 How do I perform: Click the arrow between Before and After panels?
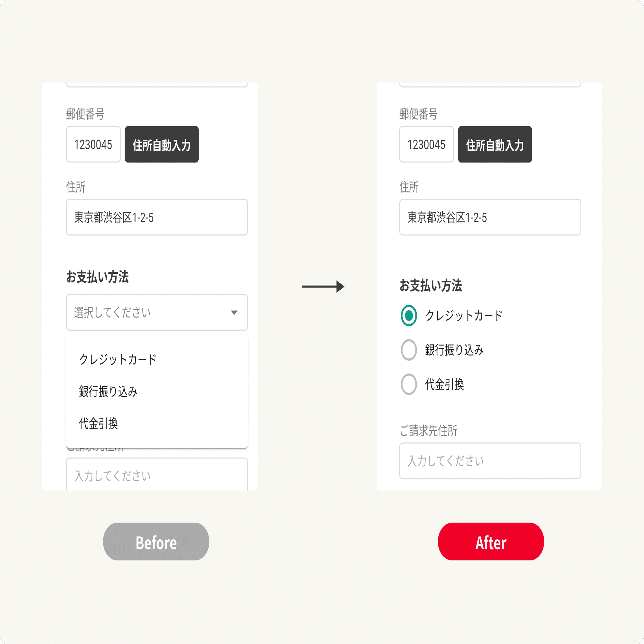[323, 286]
